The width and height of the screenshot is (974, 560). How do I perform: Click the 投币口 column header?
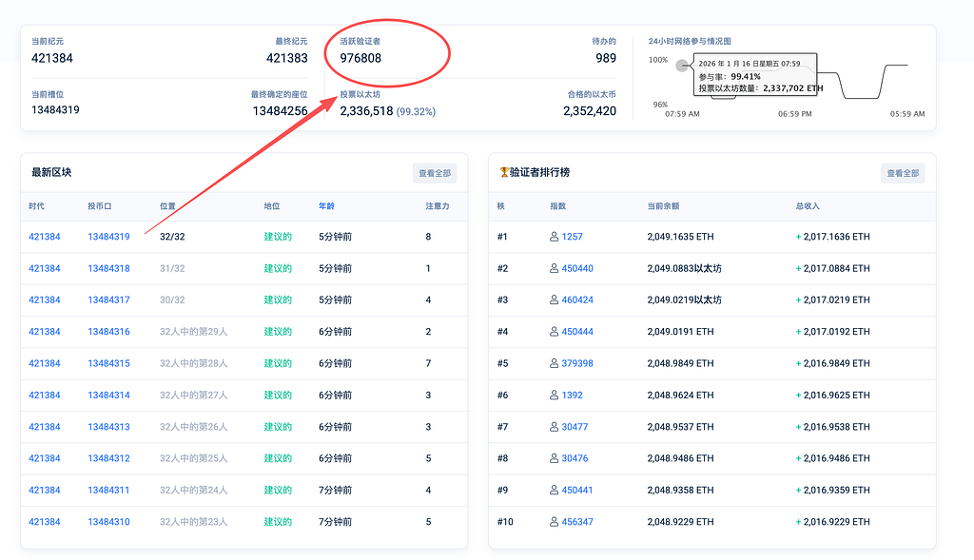click(x=100, y=205)
